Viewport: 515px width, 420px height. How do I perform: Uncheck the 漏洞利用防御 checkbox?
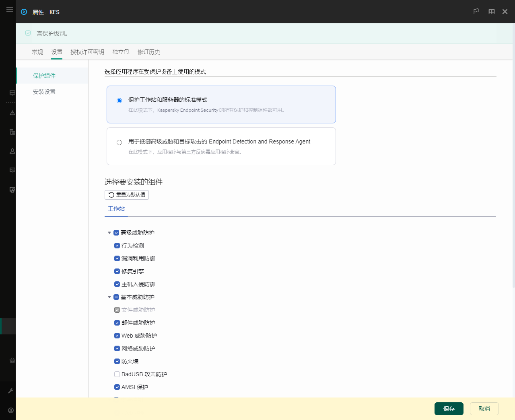[117, 258]
